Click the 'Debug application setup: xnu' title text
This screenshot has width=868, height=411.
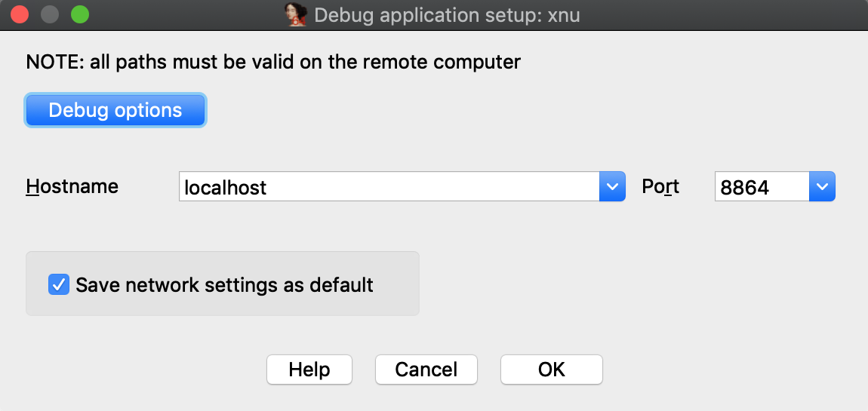point(447,15)
